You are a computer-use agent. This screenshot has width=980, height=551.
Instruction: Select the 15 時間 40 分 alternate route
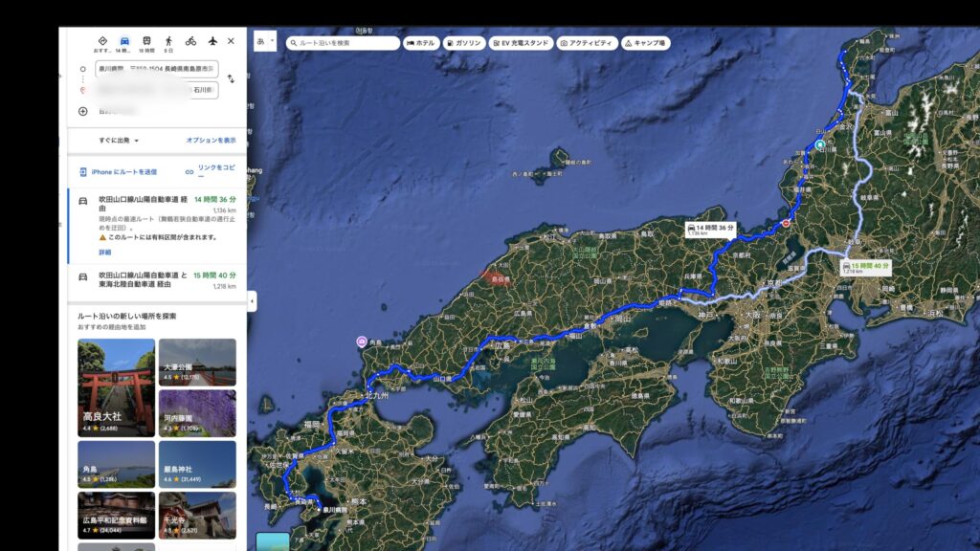(158, 280)
